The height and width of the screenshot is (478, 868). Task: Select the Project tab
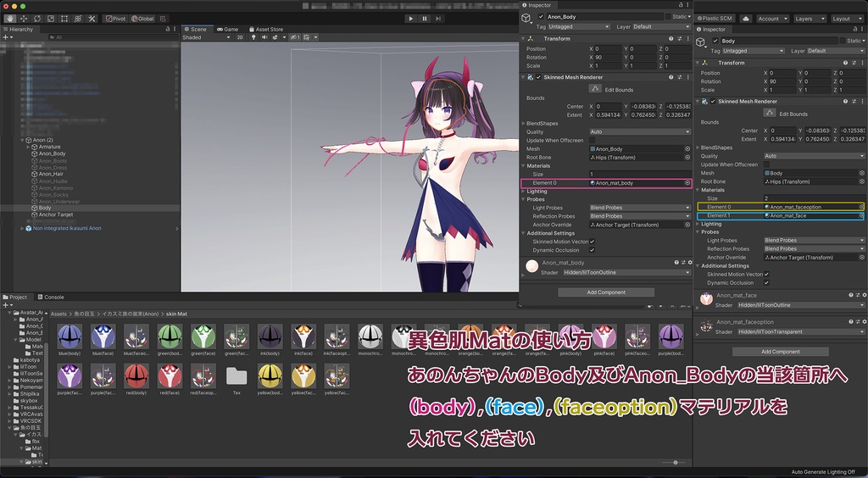tap(15, 297)
